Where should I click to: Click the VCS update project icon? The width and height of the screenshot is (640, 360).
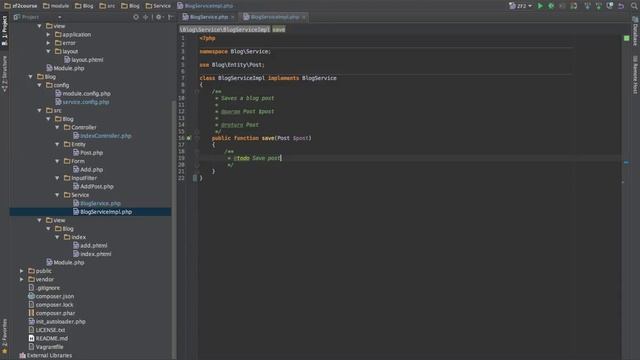click(x=587, y=6)
